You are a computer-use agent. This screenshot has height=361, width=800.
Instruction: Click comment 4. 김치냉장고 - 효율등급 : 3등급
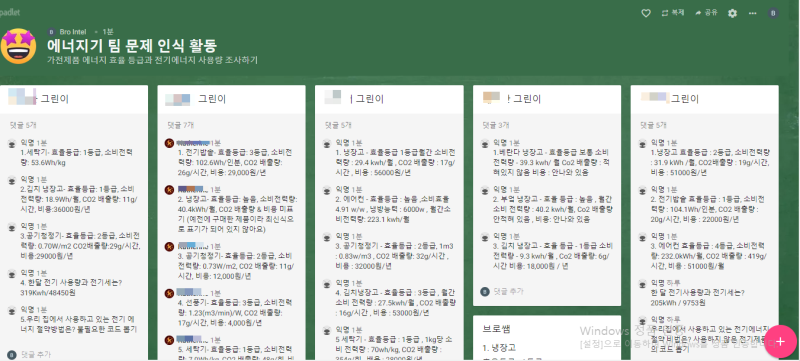click(395, 302)
